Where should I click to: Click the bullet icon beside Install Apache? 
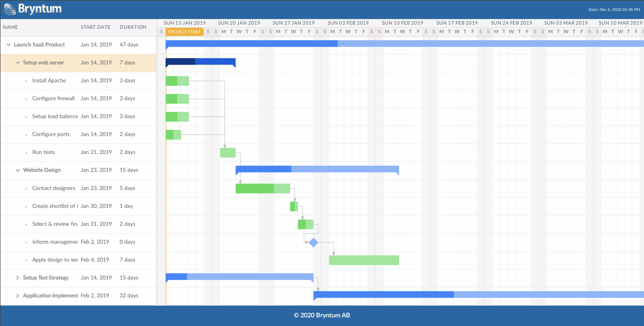27,81
